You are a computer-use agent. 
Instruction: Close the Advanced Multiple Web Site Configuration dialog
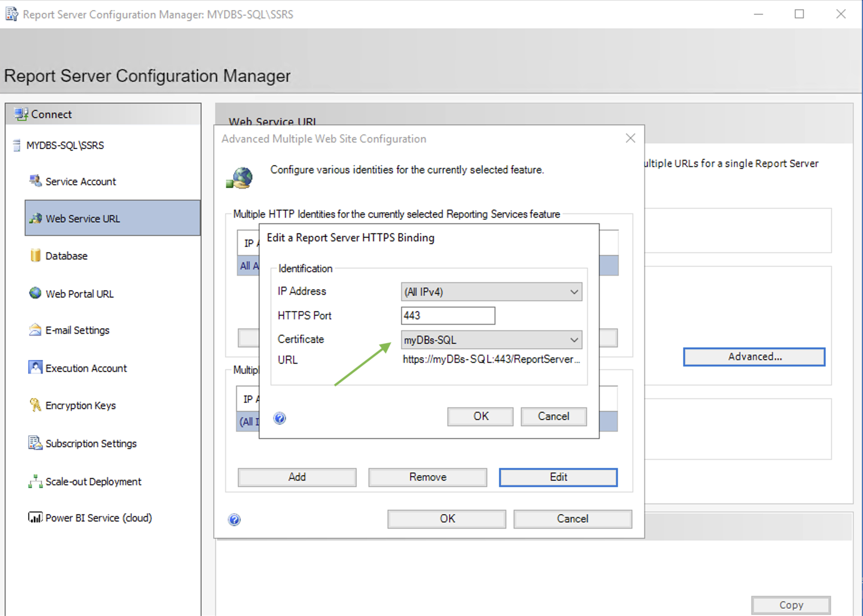pos(630,138)
